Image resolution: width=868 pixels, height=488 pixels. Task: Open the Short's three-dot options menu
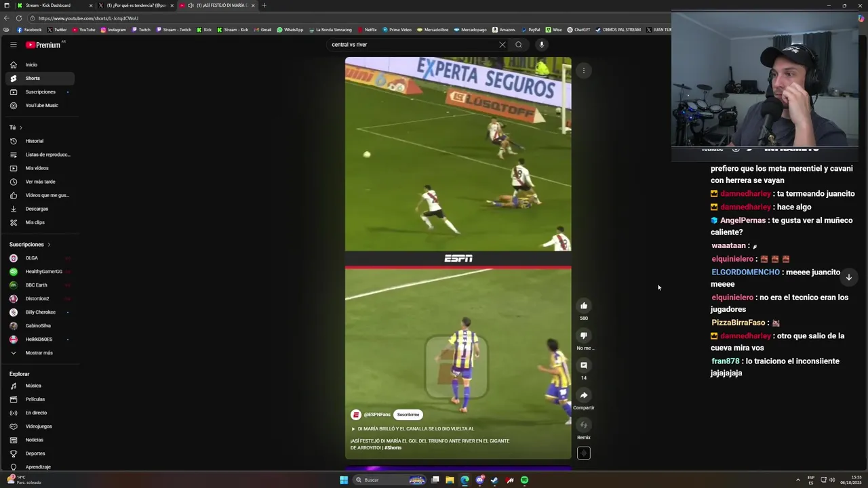pos(583,70)
